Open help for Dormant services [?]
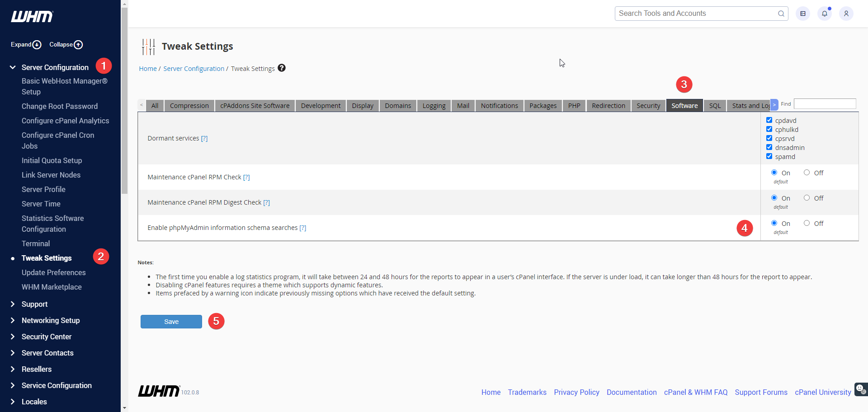 [x=204, y=138]
